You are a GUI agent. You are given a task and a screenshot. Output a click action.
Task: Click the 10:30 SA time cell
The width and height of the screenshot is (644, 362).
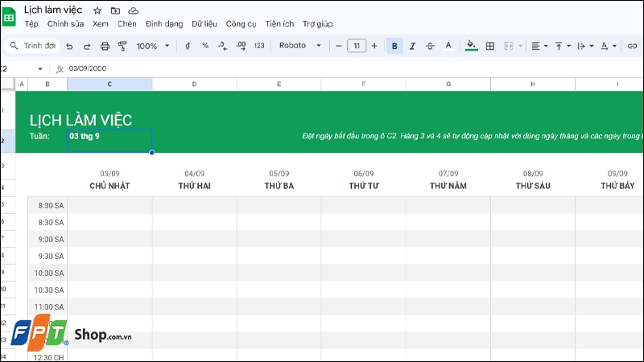point(47,290)
